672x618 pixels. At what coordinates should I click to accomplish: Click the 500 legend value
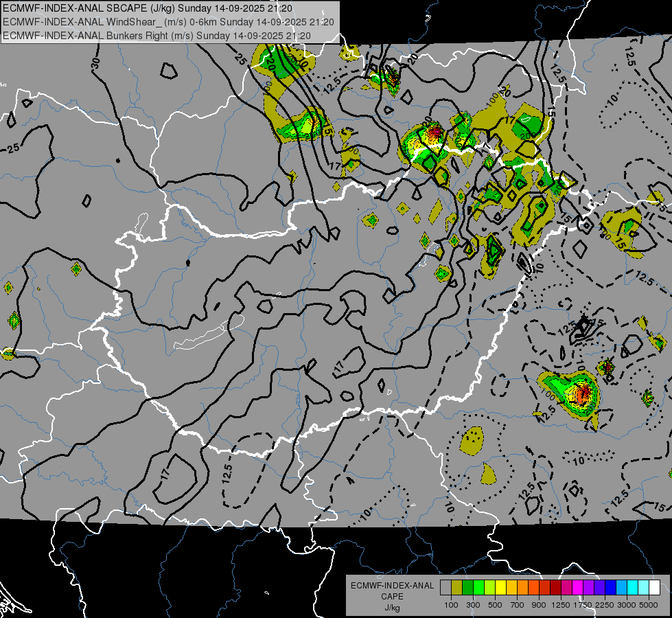tap(495, 605)
